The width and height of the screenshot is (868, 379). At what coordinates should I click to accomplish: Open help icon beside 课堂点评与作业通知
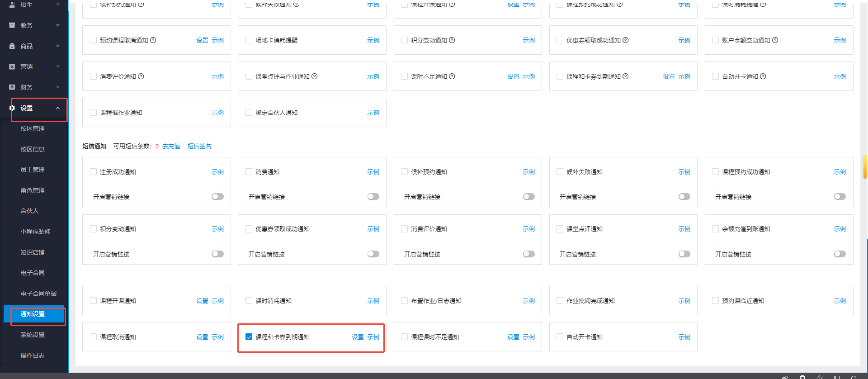315,76
